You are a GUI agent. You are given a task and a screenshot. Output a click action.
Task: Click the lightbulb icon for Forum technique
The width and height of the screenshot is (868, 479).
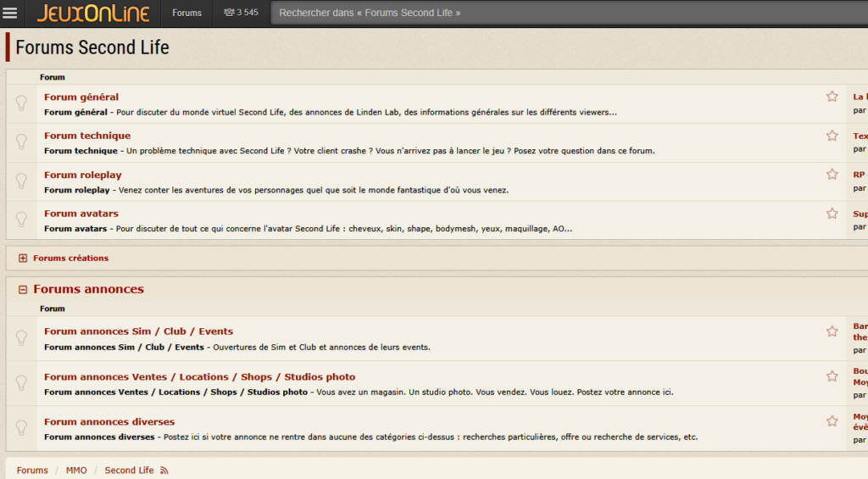point(22,142)
